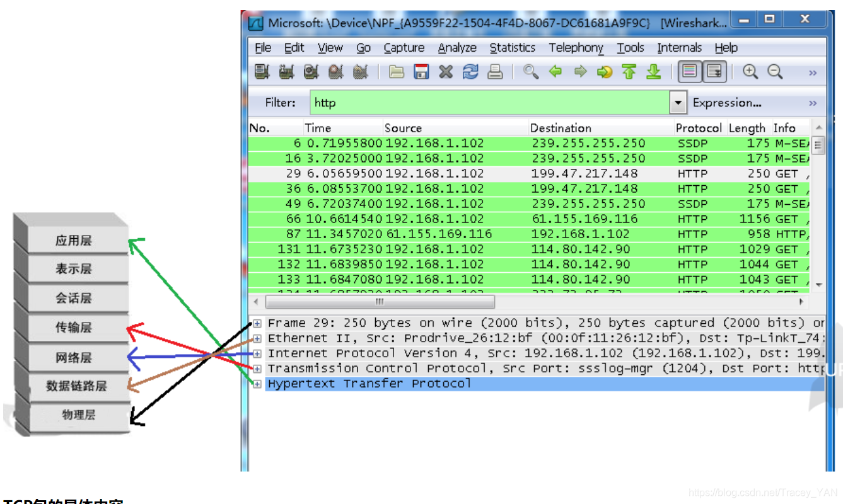
Task: Click the list interfaces toolbar icon
Action: [x=262, y=72]
